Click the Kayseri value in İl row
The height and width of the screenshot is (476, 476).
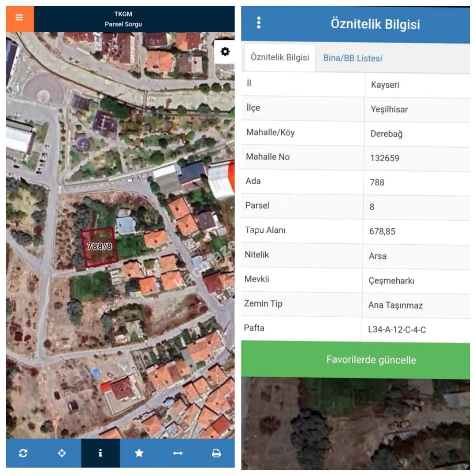(385, 85)
